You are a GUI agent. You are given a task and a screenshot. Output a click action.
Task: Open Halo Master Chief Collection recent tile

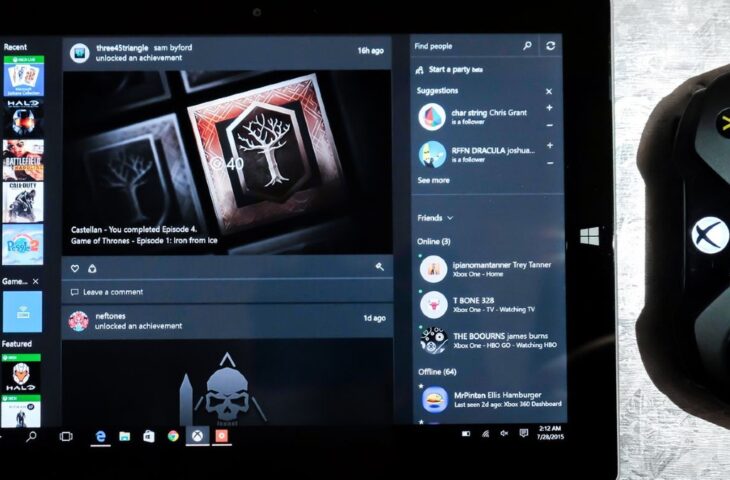point(23,118)
